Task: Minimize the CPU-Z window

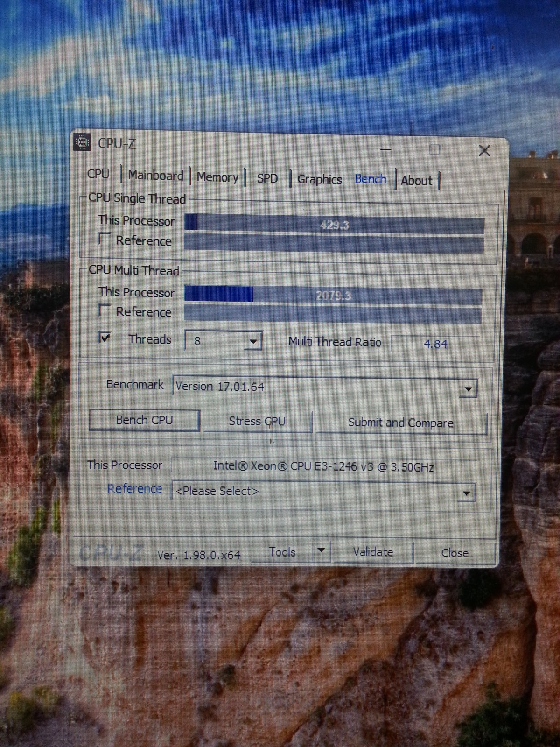Action: (x=385, y=149)
